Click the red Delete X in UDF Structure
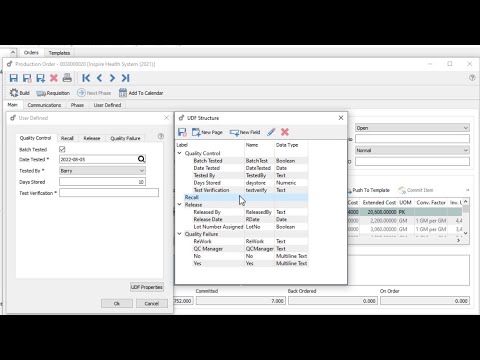 pyautogui.click(x=285, y=132)
